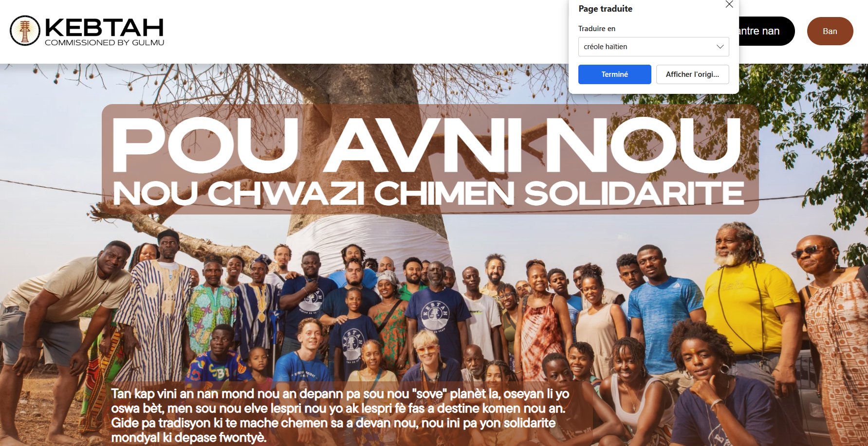Click the paragraph starting 'Tan kap vini'
Screen dimensions: 868x446
pyautogui.click(x=340, y=415)
